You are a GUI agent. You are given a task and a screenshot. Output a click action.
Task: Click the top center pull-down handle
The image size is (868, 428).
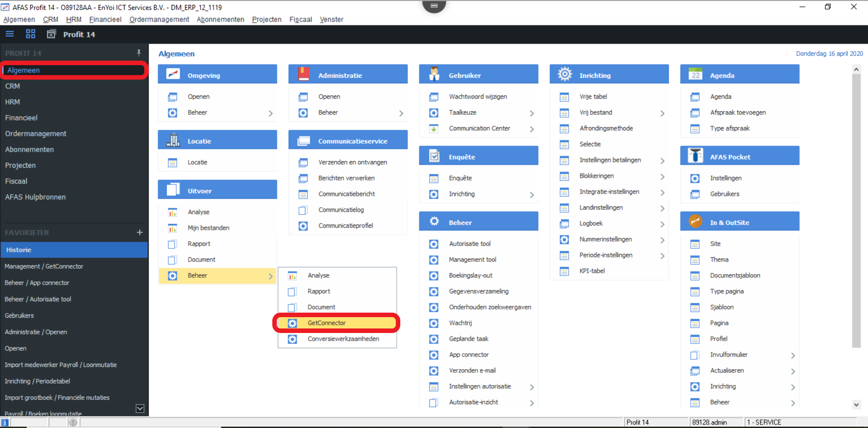coord(434,6)
